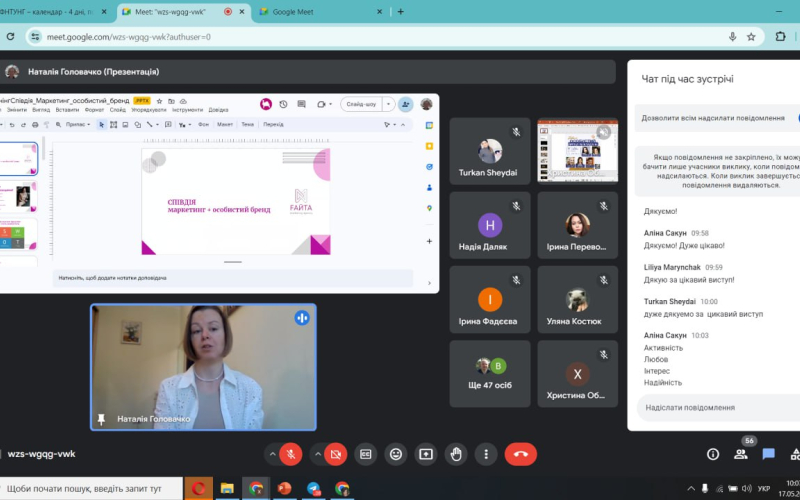This screenshot has height=500, width=800.
Task: Open version history clock icon in Slides
Action: click(283, 104)
